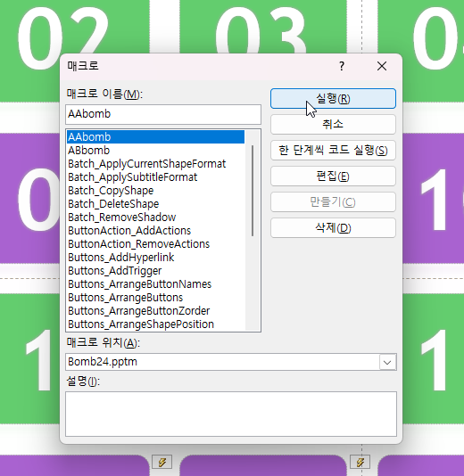
Task: Click the 실행(R) run button
Action: 333,99
